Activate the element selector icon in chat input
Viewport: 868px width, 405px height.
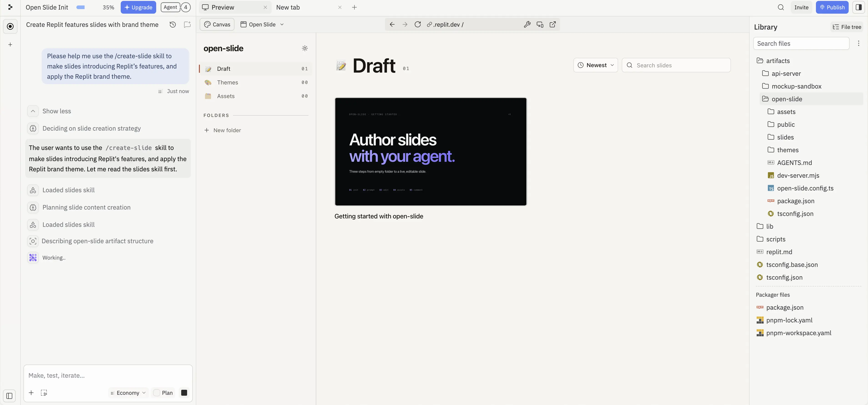44,392
